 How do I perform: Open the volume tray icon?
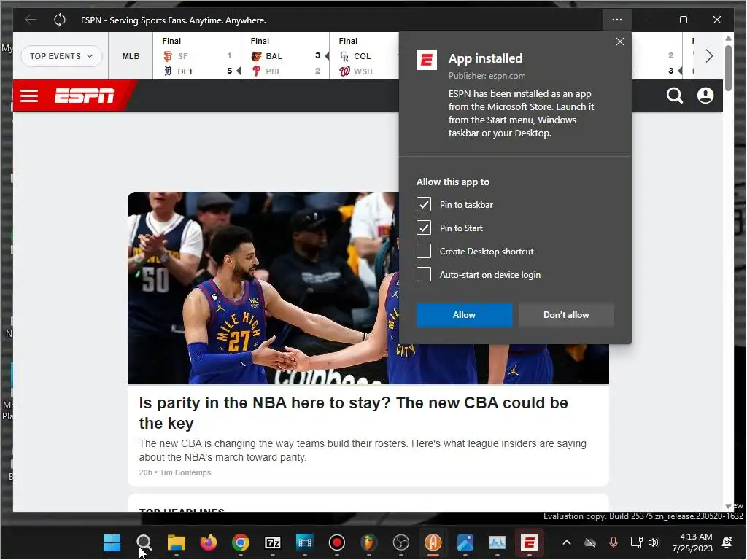point(654,542)
